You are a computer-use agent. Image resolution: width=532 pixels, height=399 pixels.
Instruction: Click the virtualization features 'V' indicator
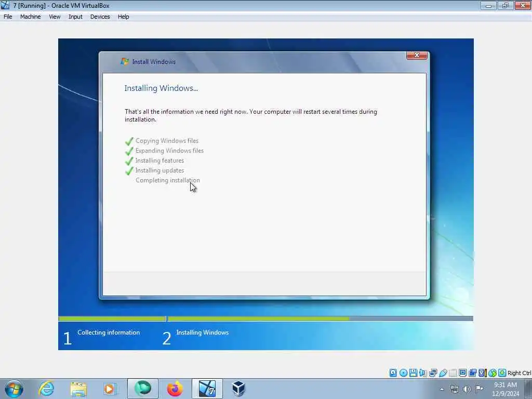click(x=482, y=373)
